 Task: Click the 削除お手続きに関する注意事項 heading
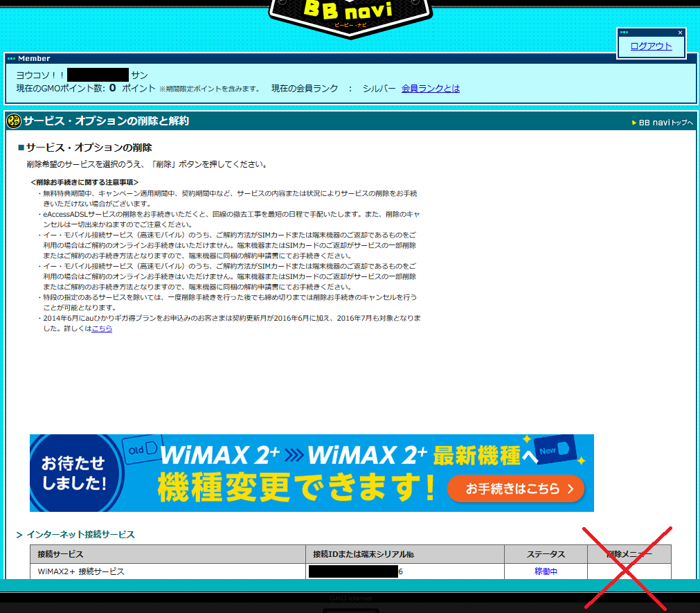(84, 182)
